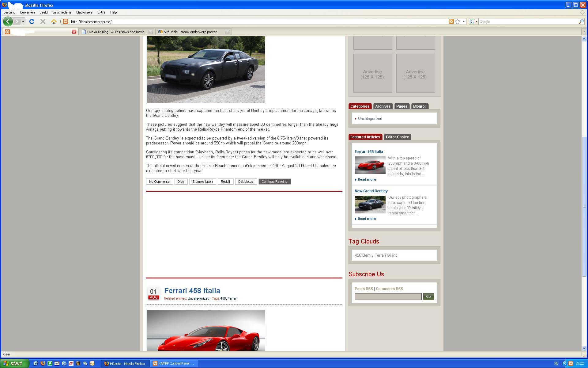Click the Continue Reading button
This screenshot has height=368, width=588.
tap(274, 182)
